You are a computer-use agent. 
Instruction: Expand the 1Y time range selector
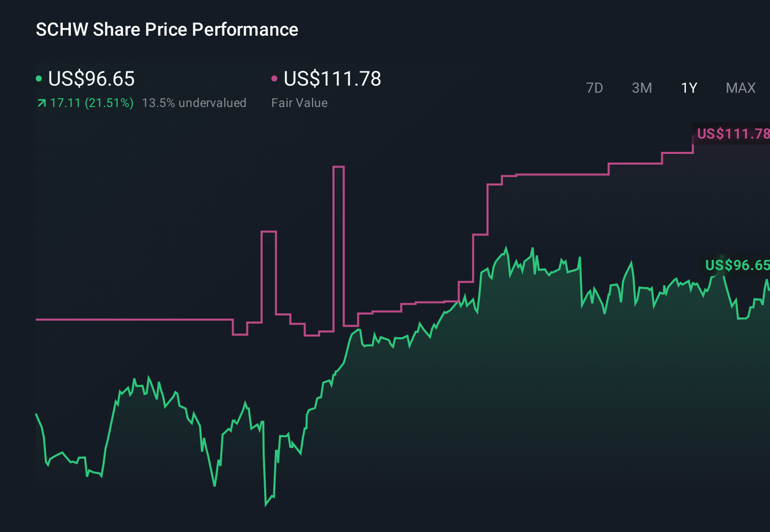688,88
